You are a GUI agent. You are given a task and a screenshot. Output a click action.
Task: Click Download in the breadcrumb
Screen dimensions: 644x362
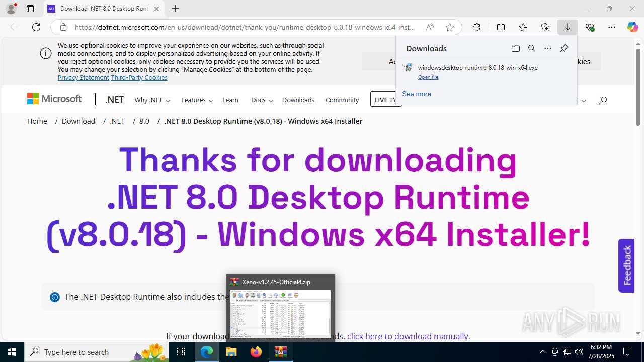[78, 121]
